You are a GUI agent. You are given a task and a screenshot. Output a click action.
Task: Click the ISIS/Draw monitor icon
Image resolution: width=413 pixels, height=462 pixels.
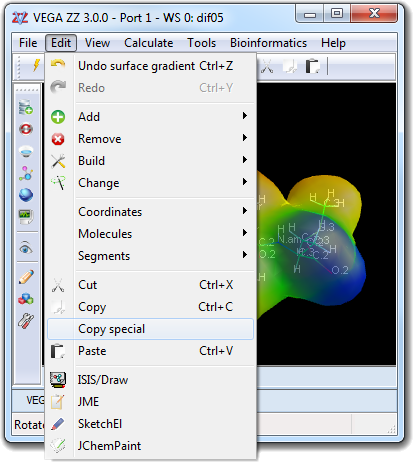pos(58,380)
